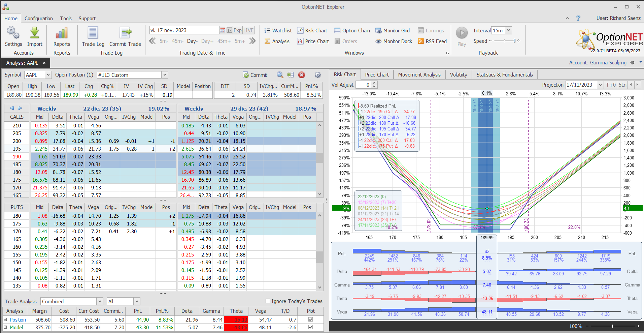Step back one day with Day-
Image resolution: width=644 pixels, height=333 pixels.
pos(192,41)
